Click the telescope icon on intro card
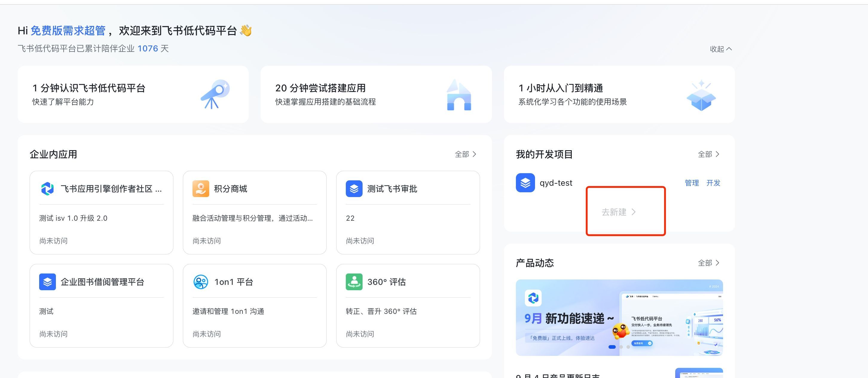 click(215, 94)
